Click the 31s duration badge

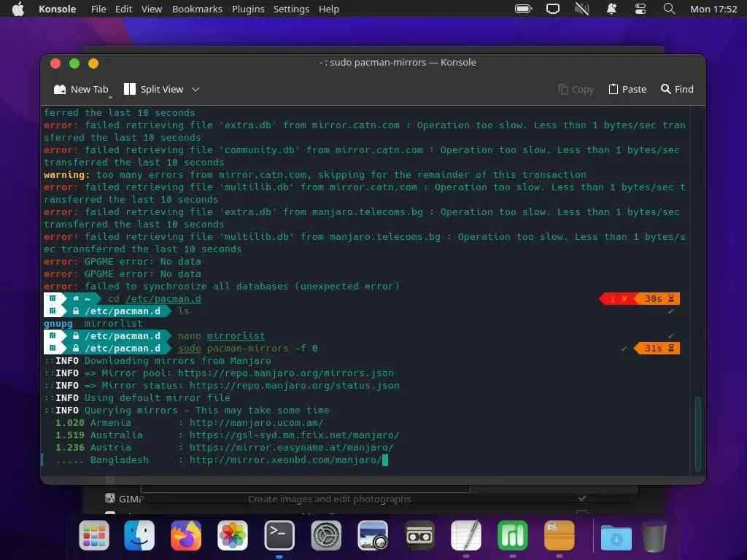659,348
